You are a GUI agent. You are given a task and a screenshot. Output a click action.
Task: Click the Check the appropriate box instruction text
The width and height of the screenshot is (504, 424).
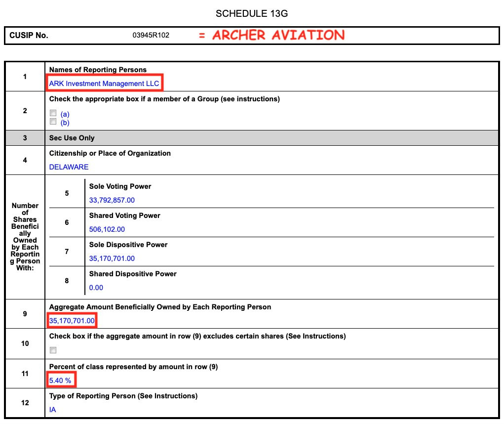pos(164,99)
